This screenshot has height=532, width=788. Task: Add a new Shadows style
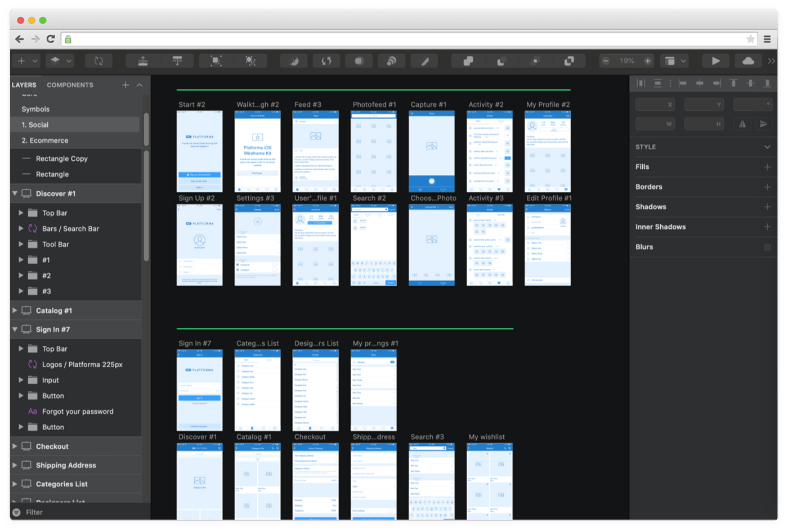[x=767, y=207]
